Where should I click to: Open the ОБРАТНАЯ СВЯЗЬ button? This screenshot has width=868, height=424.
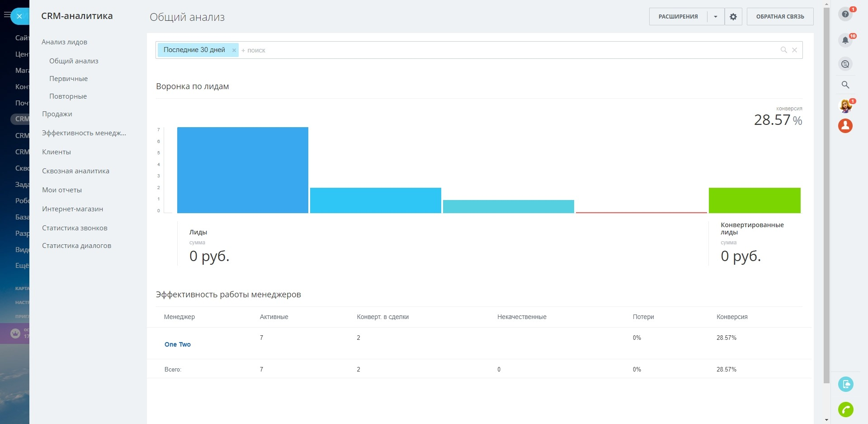click(x=780, y=17)
